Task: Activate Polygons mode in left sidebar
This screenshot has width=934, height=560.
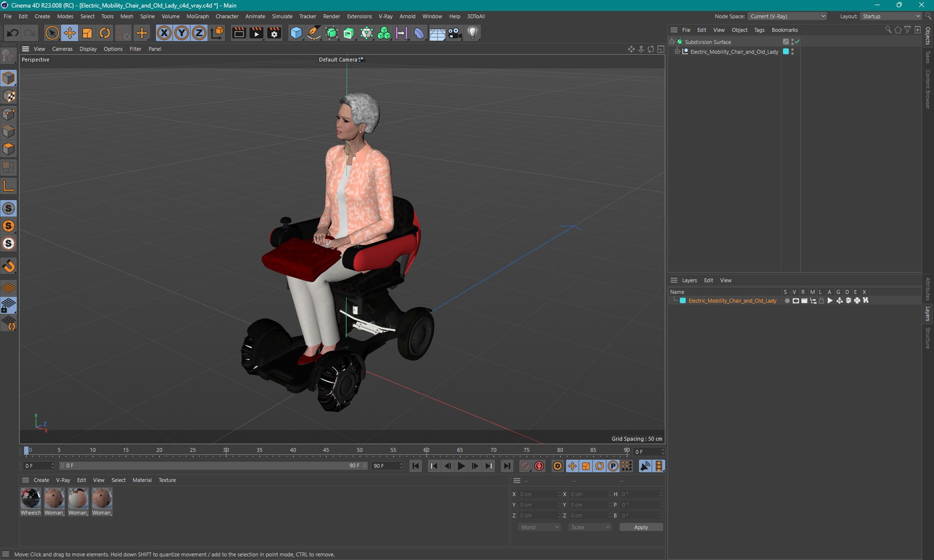Action: (9, 149)
